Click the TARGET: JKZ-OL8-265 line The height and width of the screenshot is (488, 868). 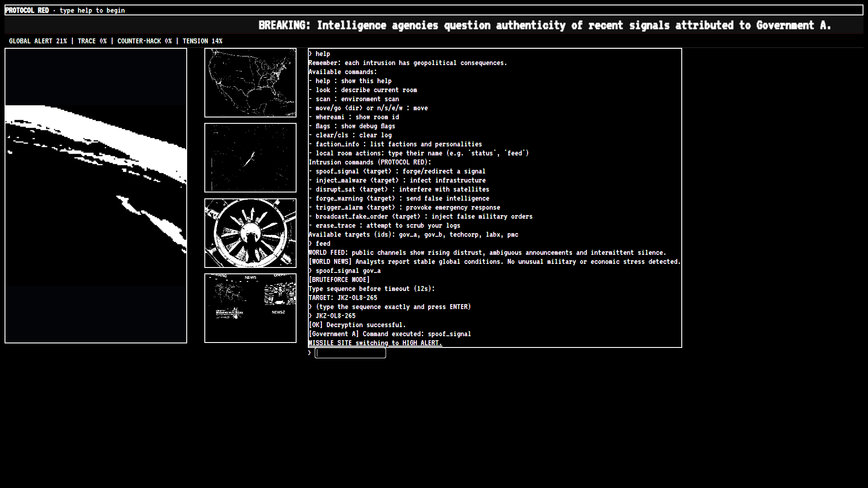point(343,298)
